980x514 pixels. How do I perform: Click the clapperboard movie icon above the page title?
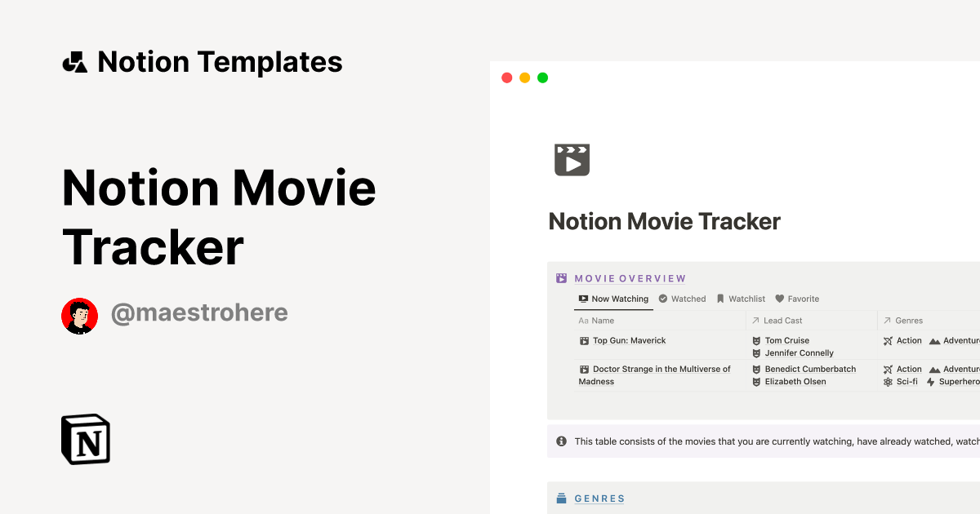[x=572, y=159]
